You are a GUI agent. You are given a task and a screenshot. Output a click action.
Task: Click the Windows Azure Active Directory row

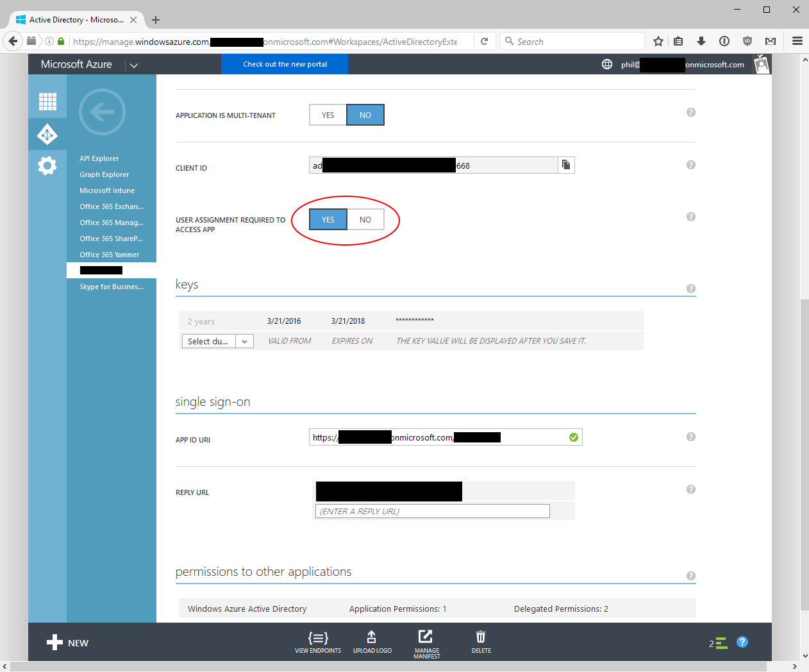[437, 609]
